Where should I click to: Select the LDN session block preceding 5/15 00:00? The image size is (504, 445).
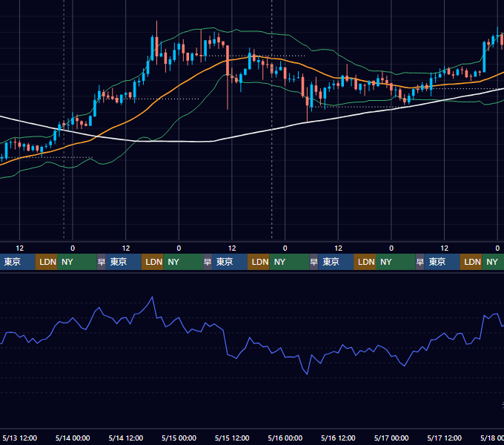point(153,262)
